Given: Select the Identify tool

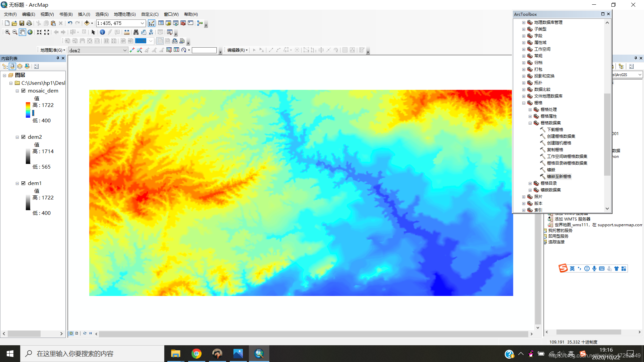Looking at the screenshot, I should pyautogui.click(x=102, y=32).
